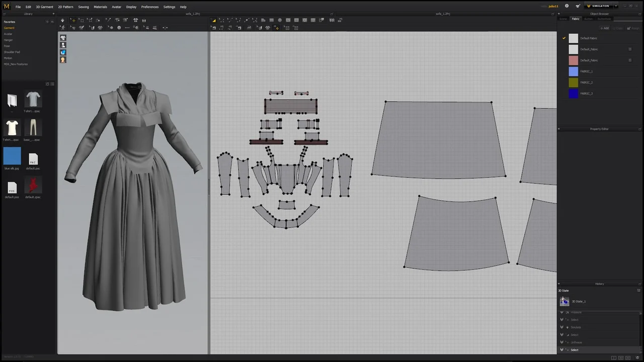The height and width of the screenshot is (362, 644).
Task: Collapse the Property Editor panel arrow
Action: pos(558,129)
